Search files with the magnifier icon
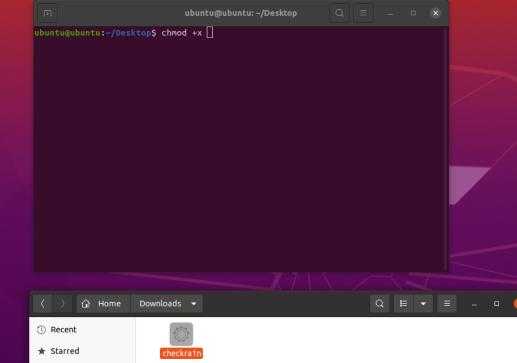The height and width of the screenshot is (363, 517). tap(379, 304)
